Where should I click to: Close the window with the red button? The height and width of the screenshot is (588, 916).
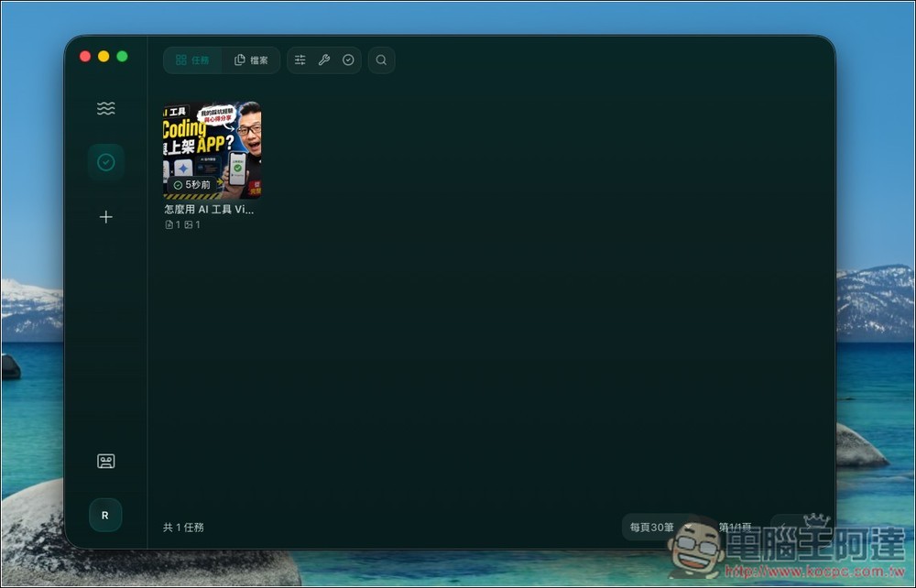(x=85, y=56)
